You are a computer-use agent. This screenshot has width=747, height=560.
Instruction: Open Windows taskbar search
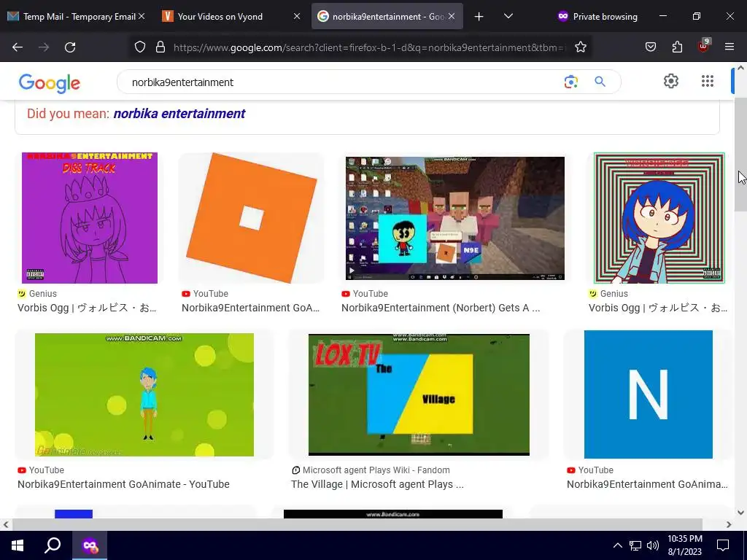coord(53,545)
